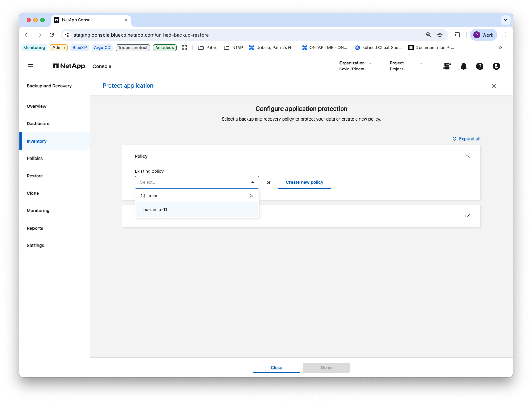Image resolution: width=532 pixels, height=403 pixels.
Task: Open the NTAP bookmarks folder
Action: pyautogui.click(x=234, y=48)
